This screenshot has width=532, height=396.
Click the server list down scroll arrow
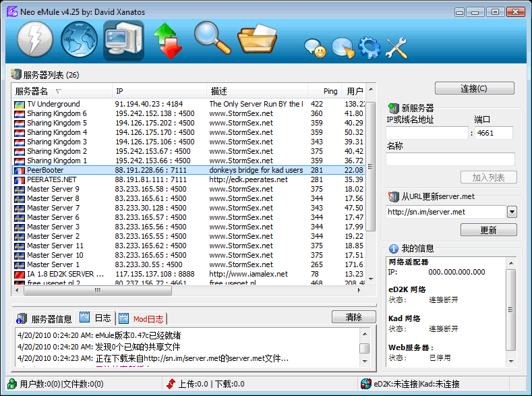pos(371,279)
